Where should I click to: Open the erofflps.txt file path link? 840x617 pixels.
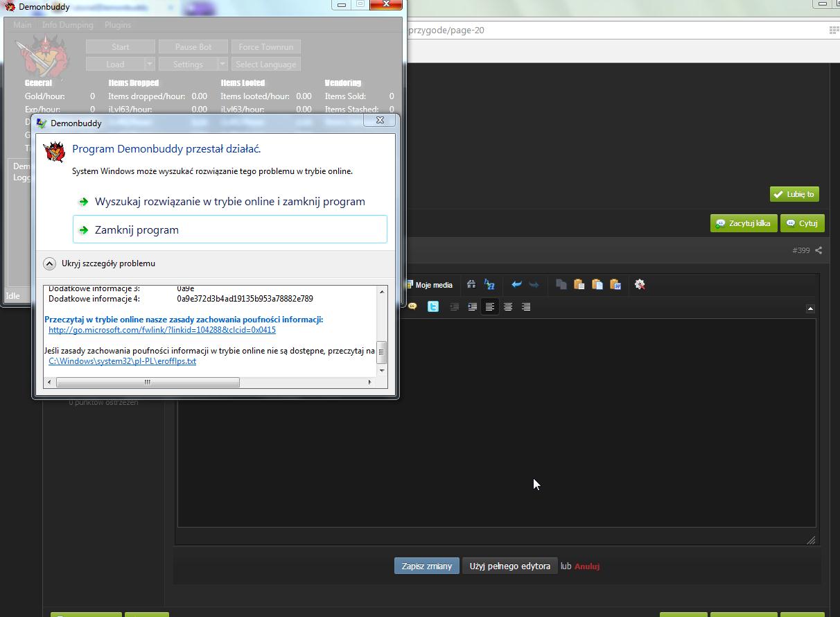(122, 361)
